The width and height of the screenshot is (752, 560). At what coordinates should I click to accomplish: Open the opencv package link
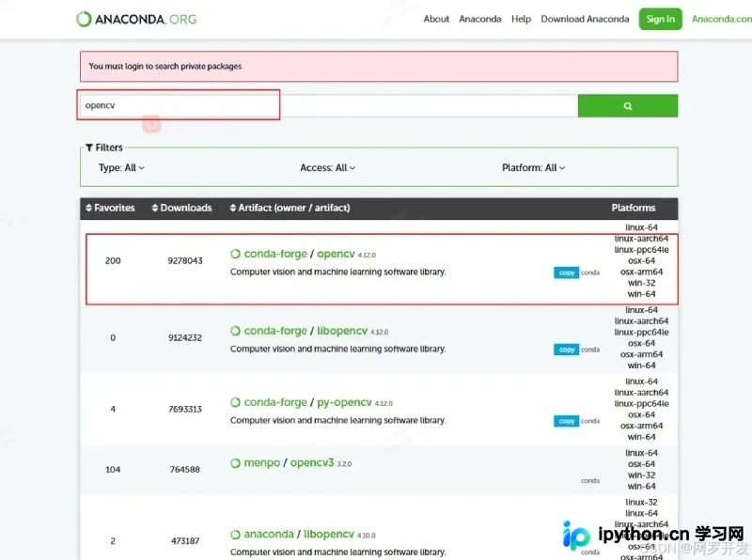pyautogui.click(x=336, y=254)
